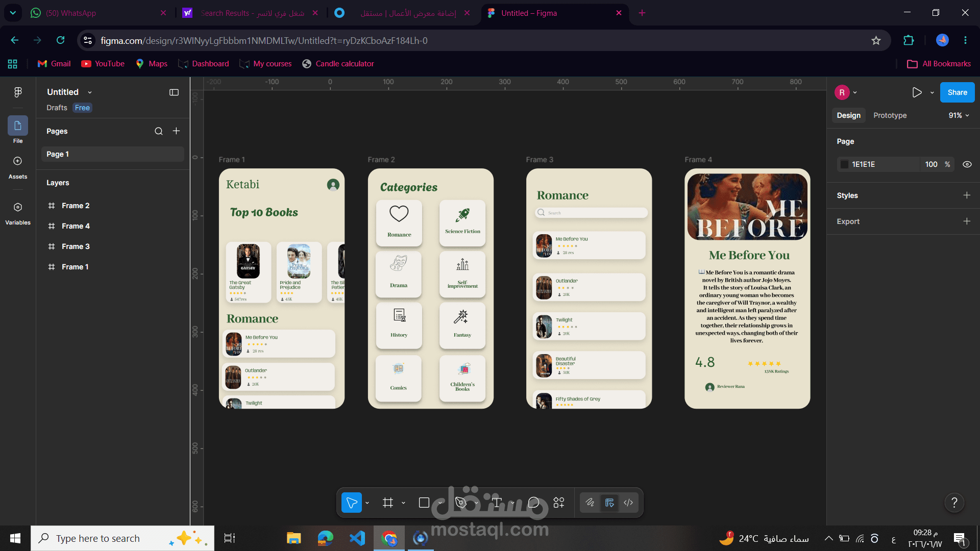Switch to the Prototype tab

click(890, 116)
